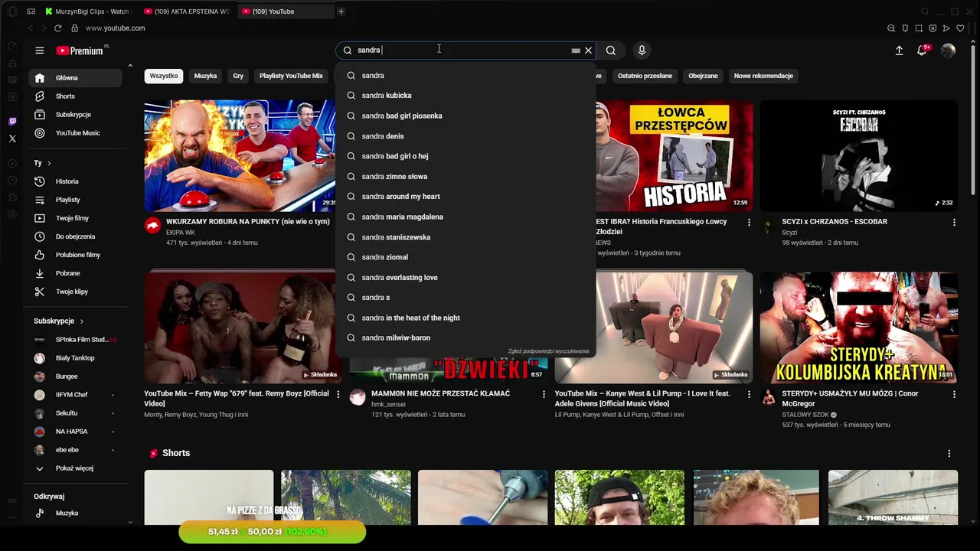Select the Nowe rekomendacje chip

(x=763, y=76)
